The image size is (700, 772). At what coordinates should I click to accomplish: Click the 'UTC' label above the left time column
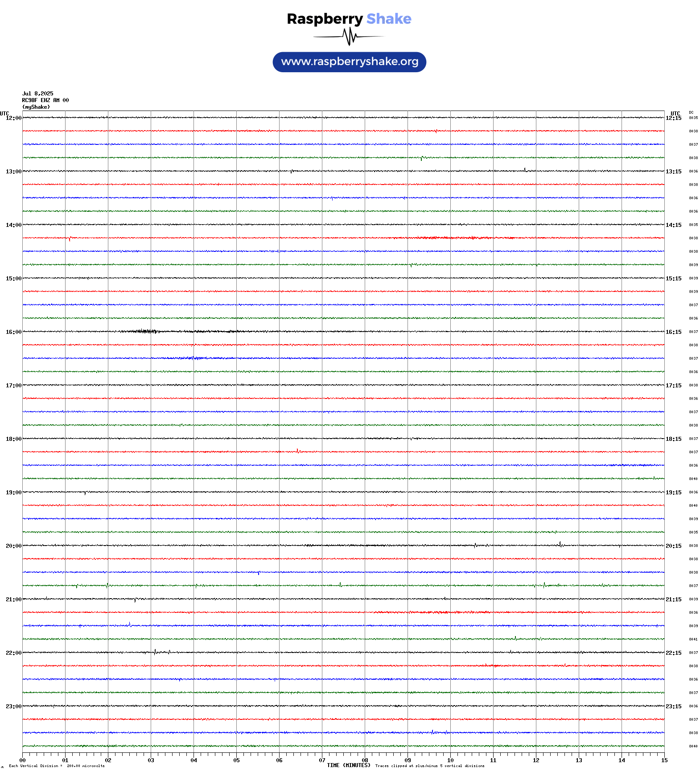[x=4, y=113]
